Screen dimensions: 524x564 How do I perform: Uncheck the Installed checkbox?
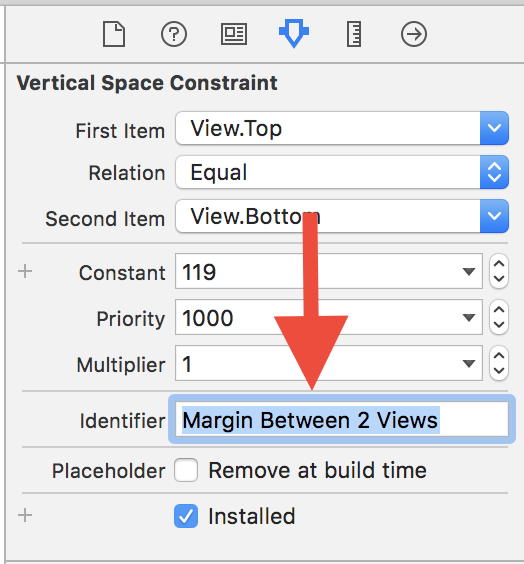click(x=186, y=516)
